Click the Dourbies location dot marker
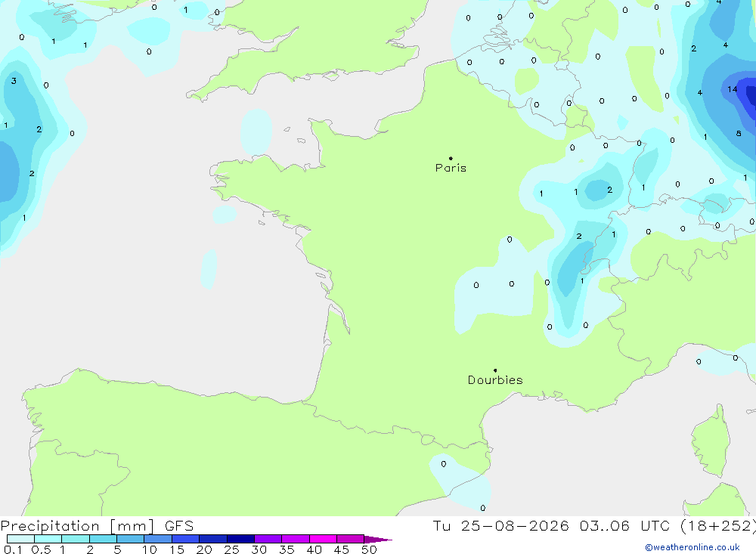Screen dimensions: 756x554 (x=495, y=370)
